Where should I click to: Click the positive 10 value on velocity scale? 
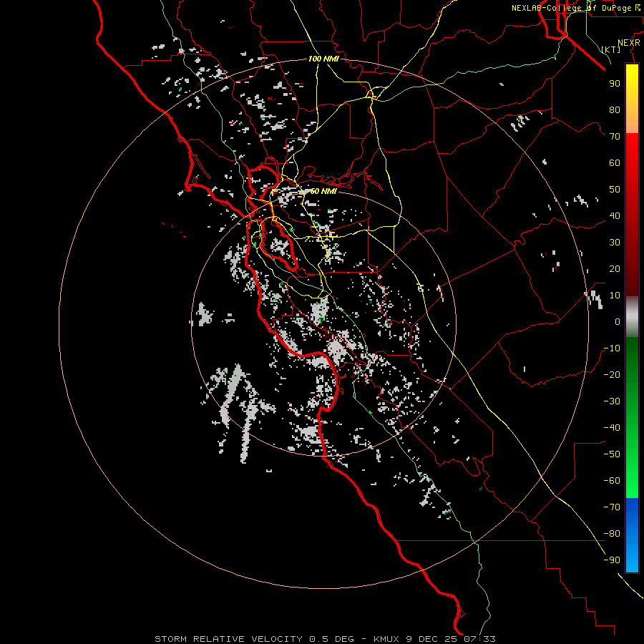coord(615,296)
